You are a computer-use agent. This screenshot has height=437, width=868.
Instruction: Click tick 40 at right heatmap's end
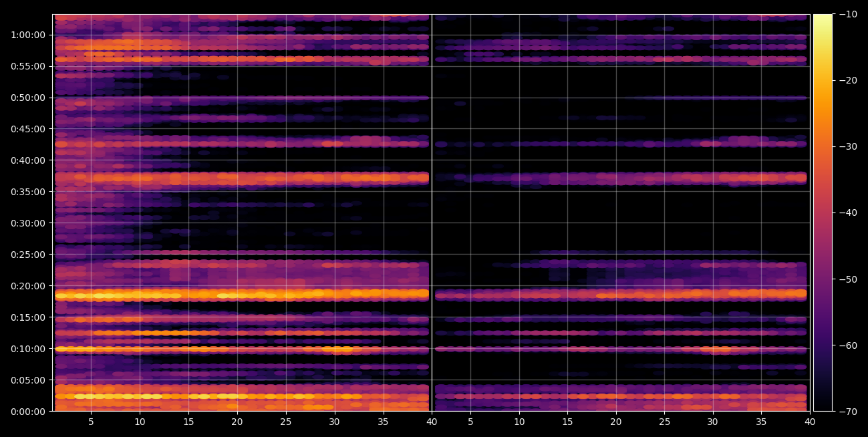click(810, 422)
